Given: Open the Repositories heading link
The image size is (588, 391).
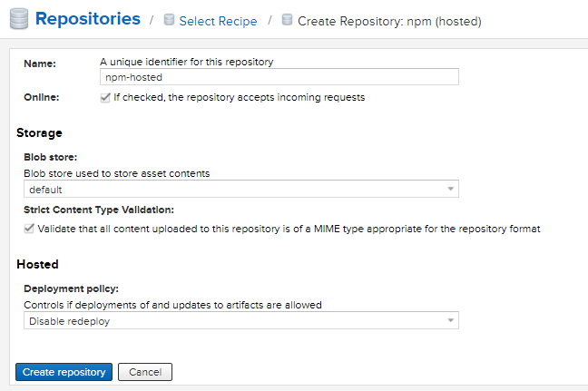Looking at the screenshot, I should coord(87,19).
